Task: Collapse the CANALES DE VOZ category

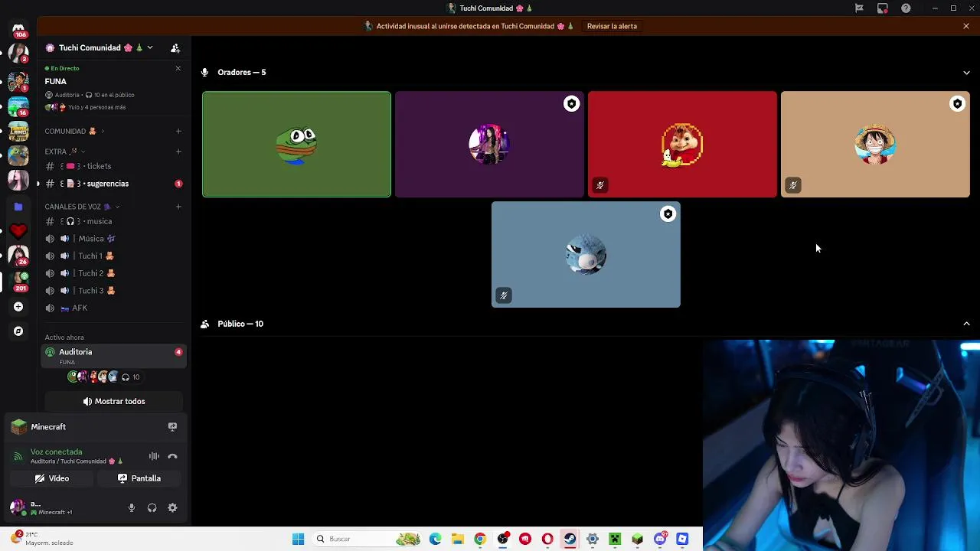Action: pos(82,207)
